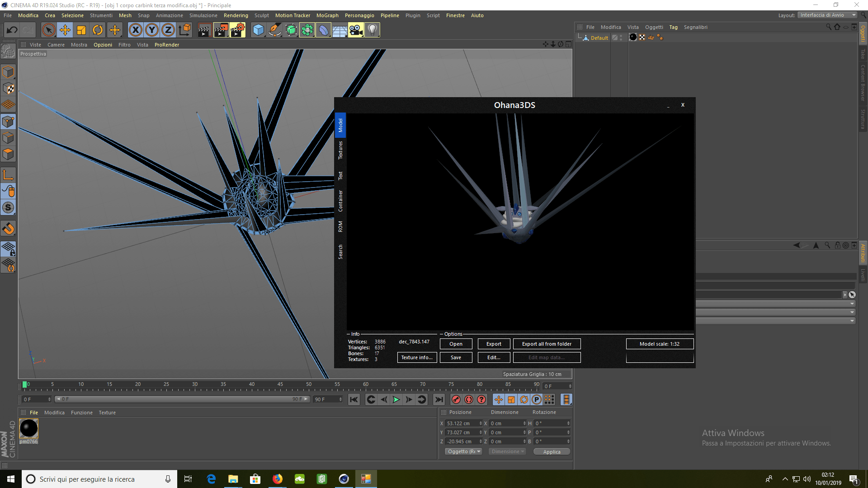Make object editable icon
Image resolution: width=868 pixels, height=488 pixels.
coord(8,52)
